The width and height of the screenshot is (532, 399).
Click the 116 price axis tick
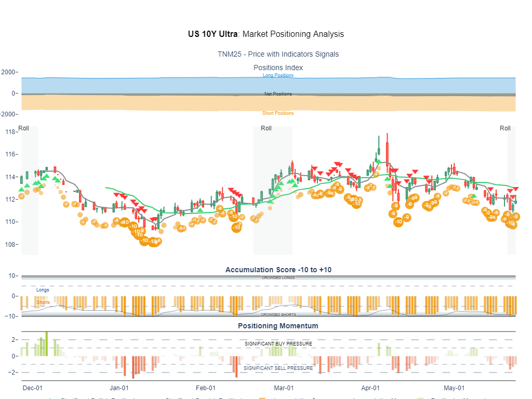tap(10, 154)
